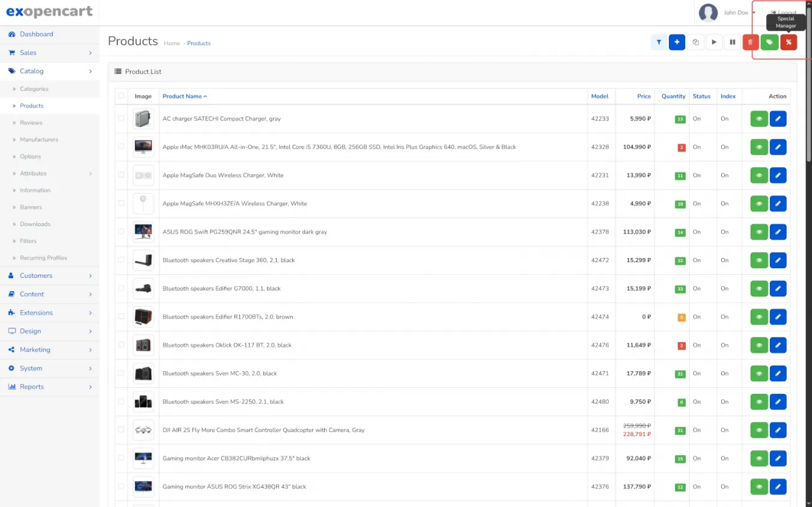This screenshot has width=812, height=507.
Task: Tick the select-all checkbox in table header
Action: pyautogui.click(x=121, y=96)
